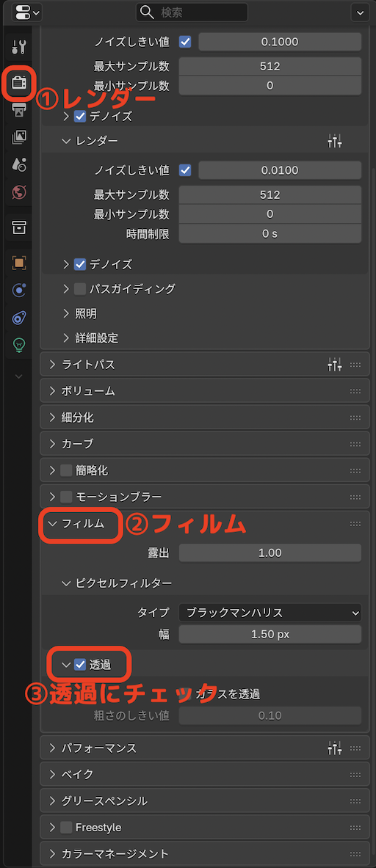Toggle the 透過 checkbox
The image size is (376, 868).
coord(80,665)
